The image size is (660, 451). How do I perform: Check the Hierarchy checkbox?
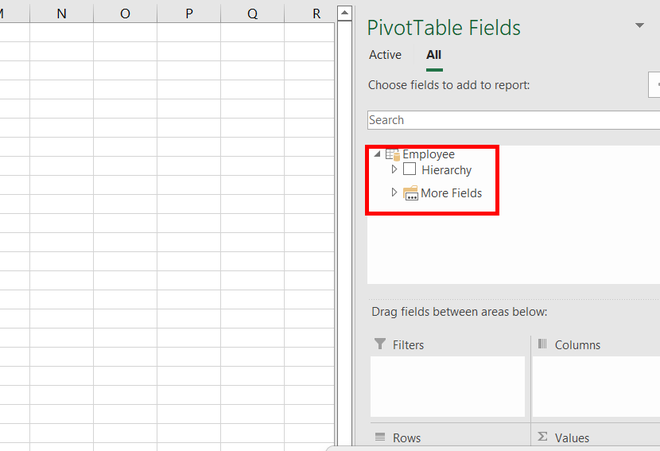[x=410, y=170]
